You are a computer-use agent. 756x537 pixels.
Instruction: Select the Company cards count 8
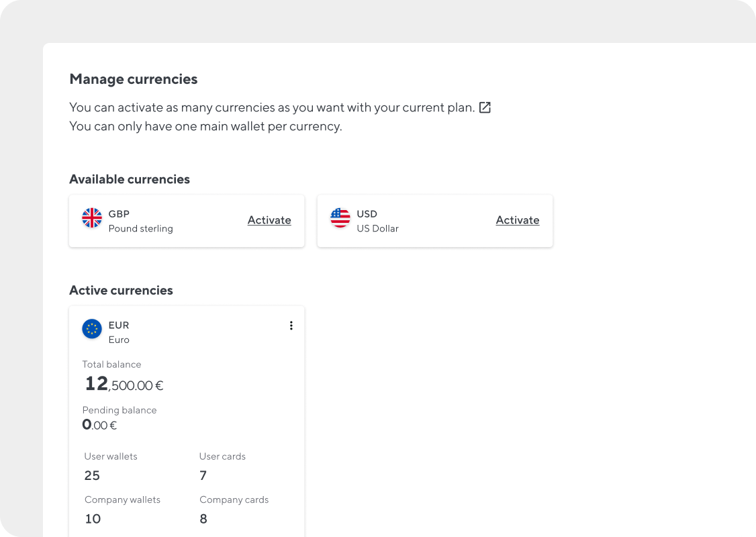(203, 519)
